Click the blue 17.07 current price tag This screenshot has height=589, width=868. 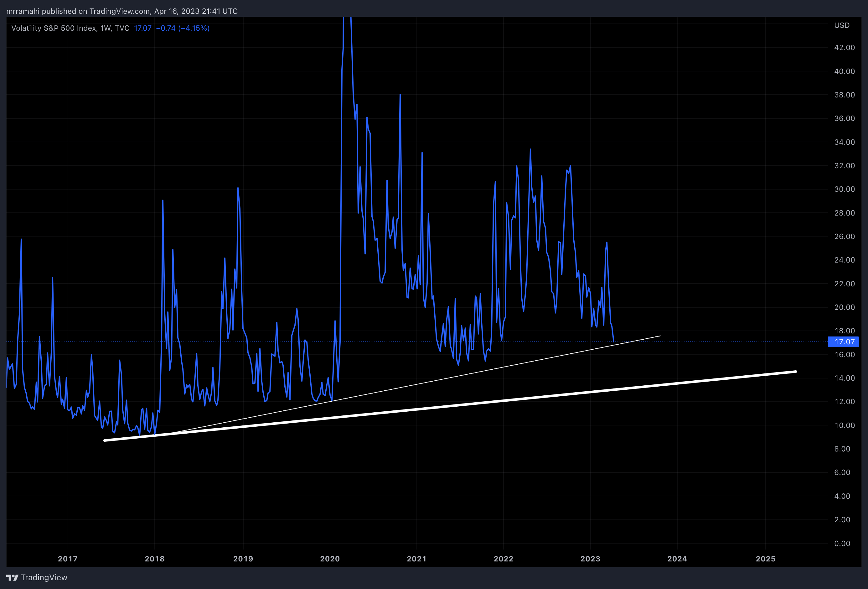pos(843,341)
